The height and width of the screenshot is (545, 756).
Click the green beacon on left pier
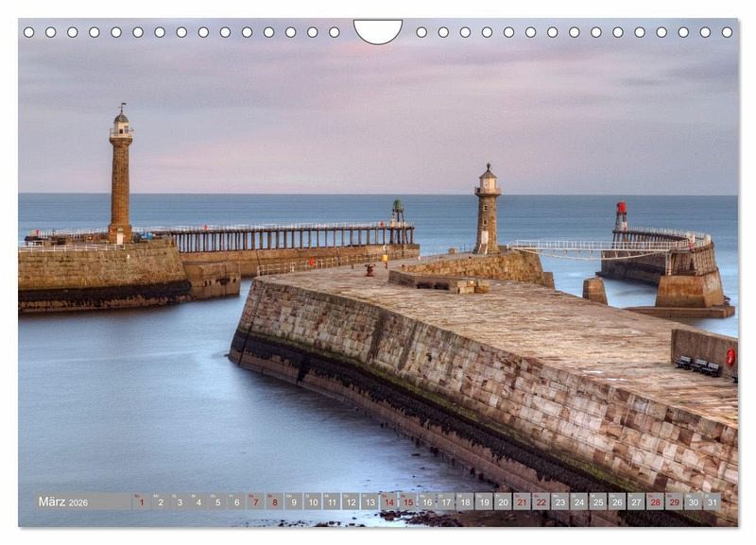pyautogui.click(x=398, y=210)
